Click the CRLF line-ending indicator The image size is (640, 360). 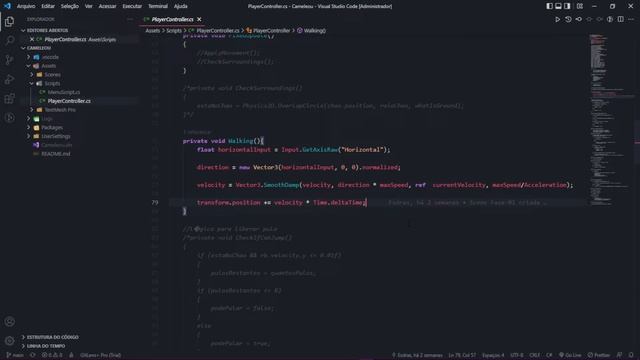tap(535, 355)
